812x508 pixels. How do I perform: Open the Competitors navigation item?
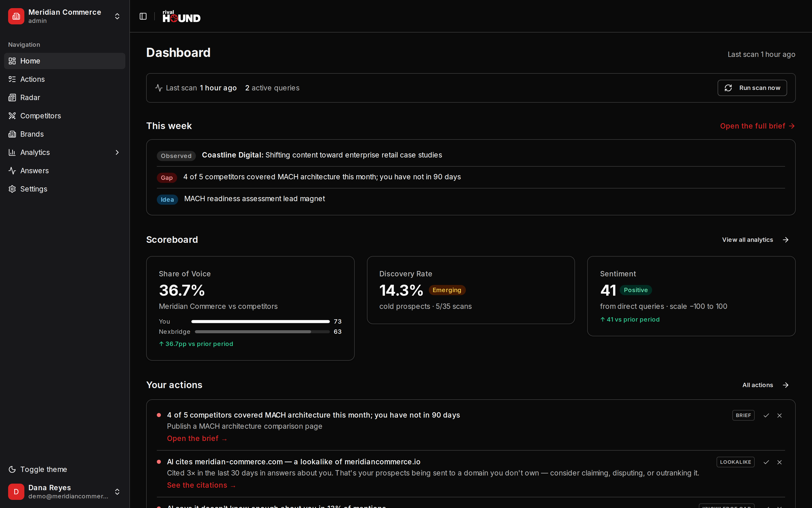64,116
